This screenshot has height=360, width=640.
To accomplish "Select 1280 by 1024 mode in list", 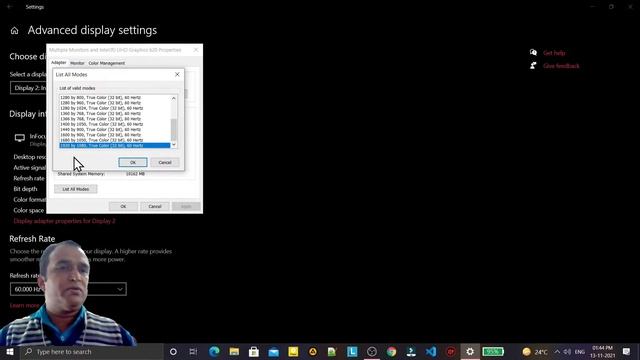I will click(102, 108).
